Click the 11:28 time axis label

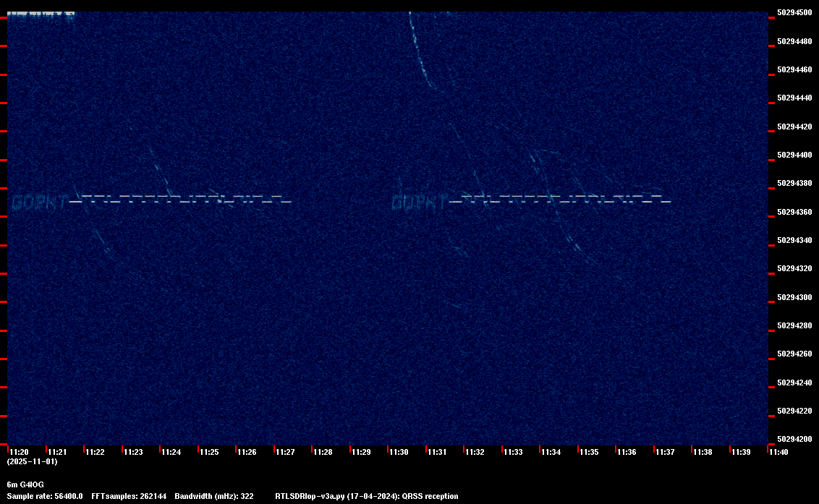click(x=323, y=452)
